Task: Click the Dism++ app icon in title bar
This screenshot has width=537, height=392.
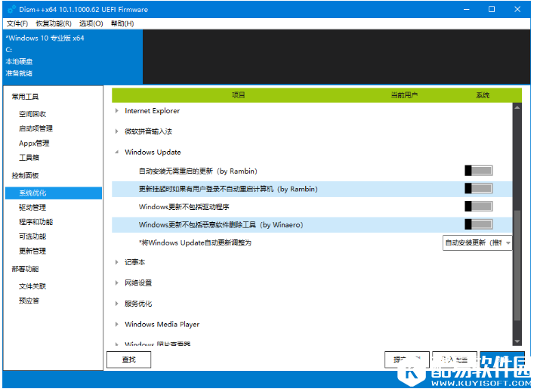Action: pos(10,9)
